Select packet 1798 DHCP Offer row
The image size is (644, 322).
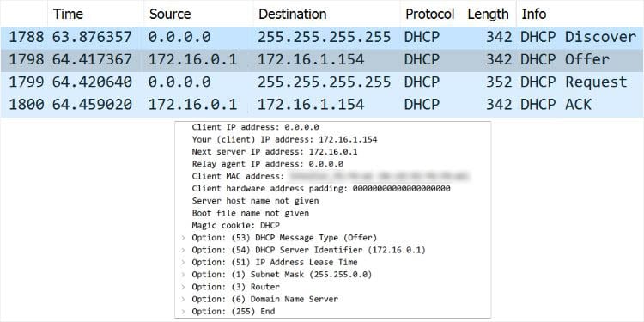(x=322, y=59)
